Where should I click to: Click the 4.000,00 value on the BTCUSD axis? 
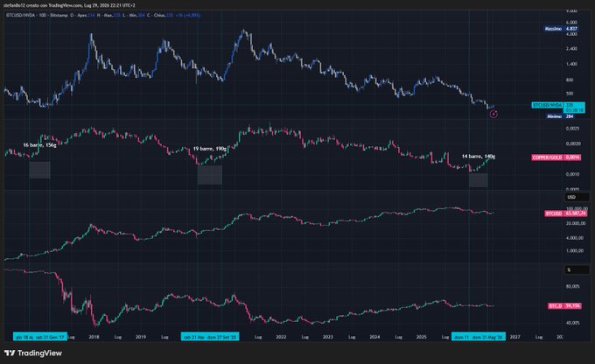[575, 238]
